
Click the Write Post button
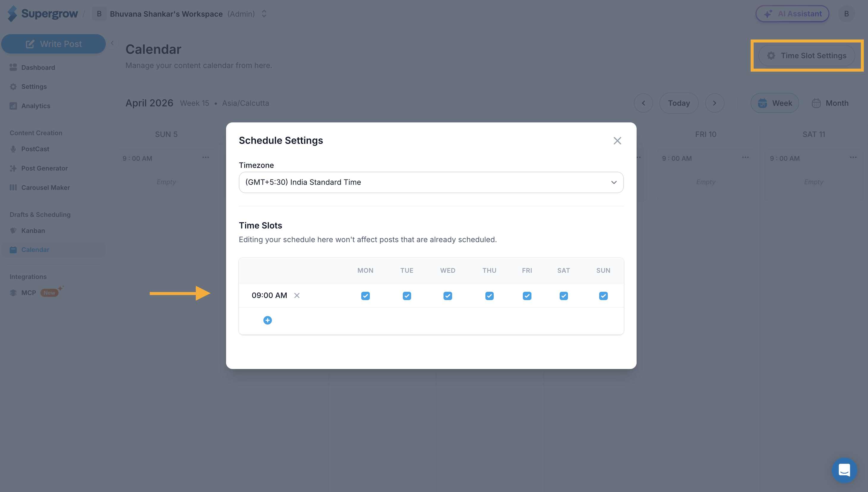(53, 44)
